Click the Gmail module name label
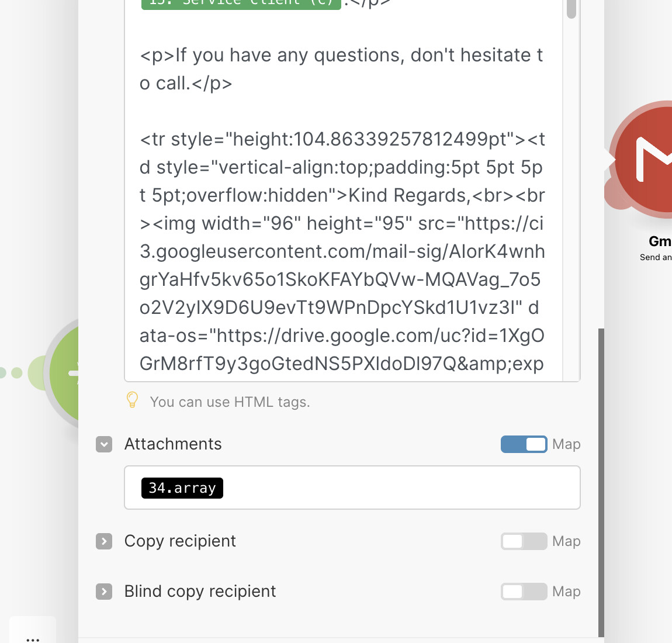 [660, 241]
